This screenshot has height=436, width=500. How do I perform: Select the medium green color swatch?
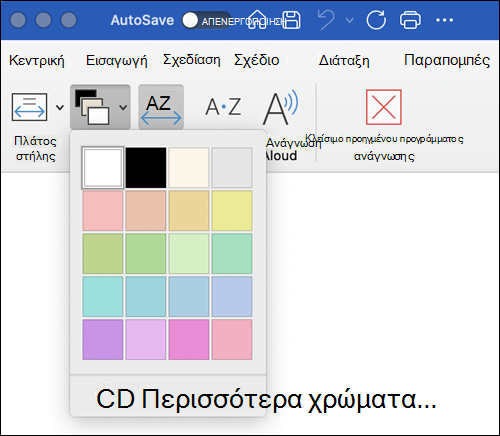click(146, 254)
